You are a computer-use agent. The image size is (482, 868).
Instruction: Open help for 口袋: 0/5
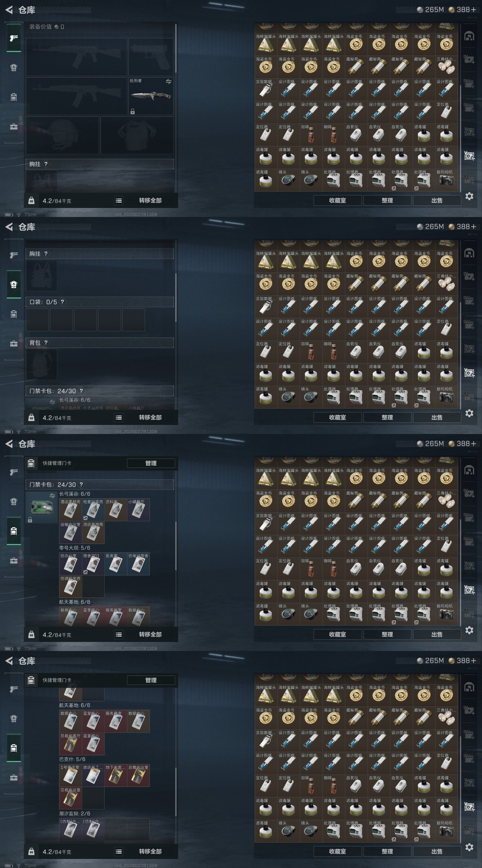pyautogui.click(x=62, y=302)
